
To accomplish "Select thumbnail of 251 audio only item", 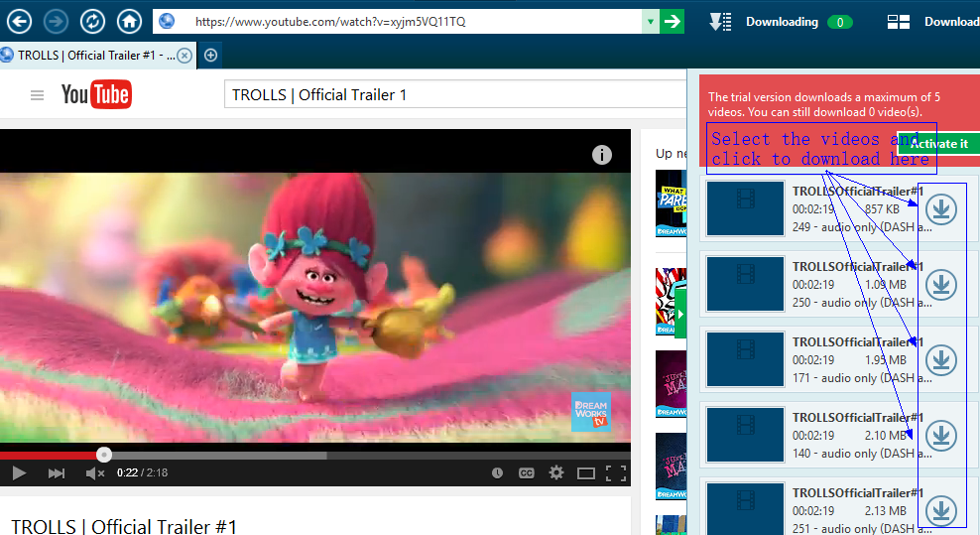I will click(x=746, y=509).
